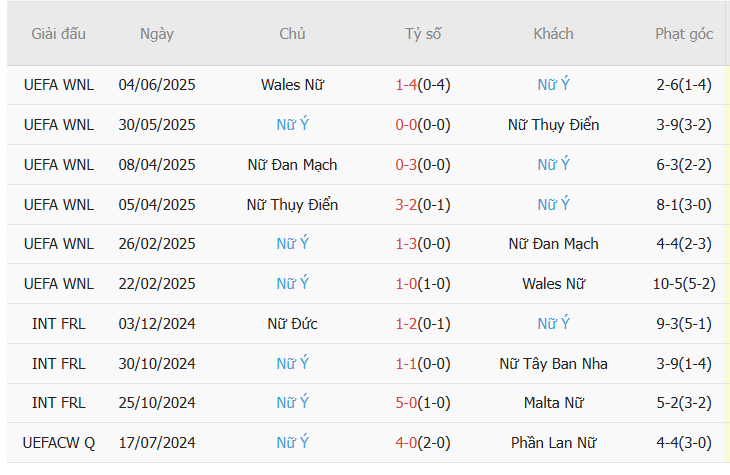
Task: Open the Malta Nữ team link
Action: (553, 403)
